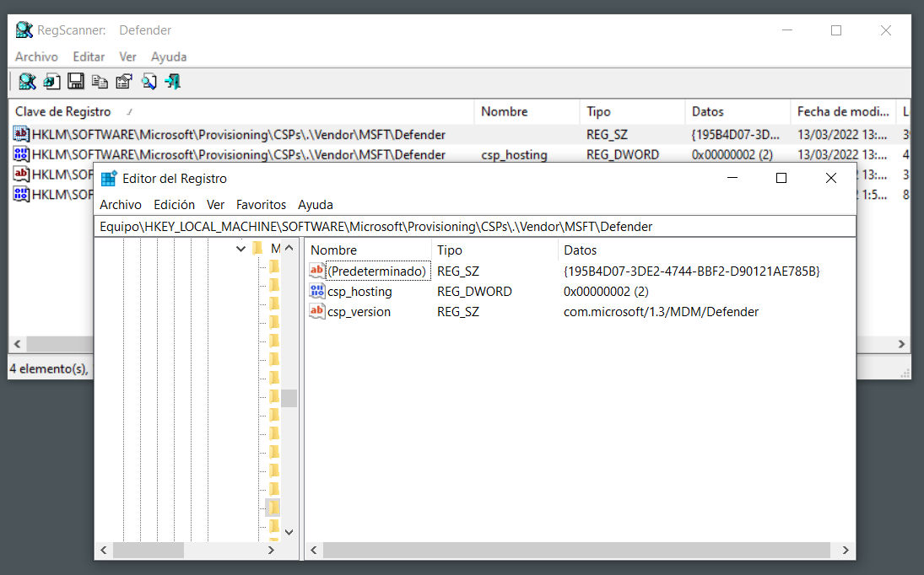Collapse the expanded M tree node chevron
Screen dimensions: 924x575
click(x=241, y=250)
